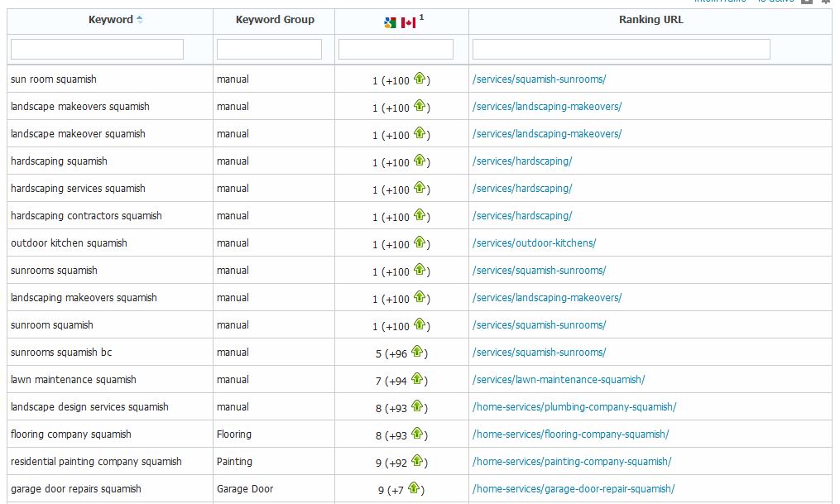Open the /services/lawn-maintenance-squamish/ link

click(x=559, y=380)
